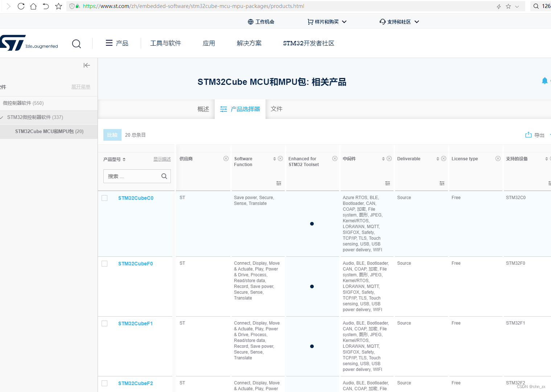Viewport: 551px width, 392px height.
Task: Click the 展开菜单 link
Action: pyautogui.click(x=81, y=87)
